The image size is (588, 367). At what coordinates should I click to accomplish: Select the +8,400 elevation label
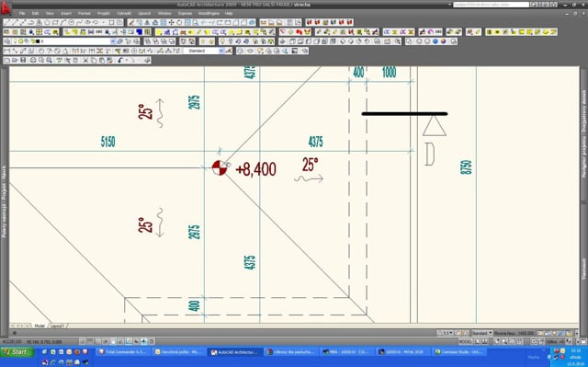(x=255, y=169)
